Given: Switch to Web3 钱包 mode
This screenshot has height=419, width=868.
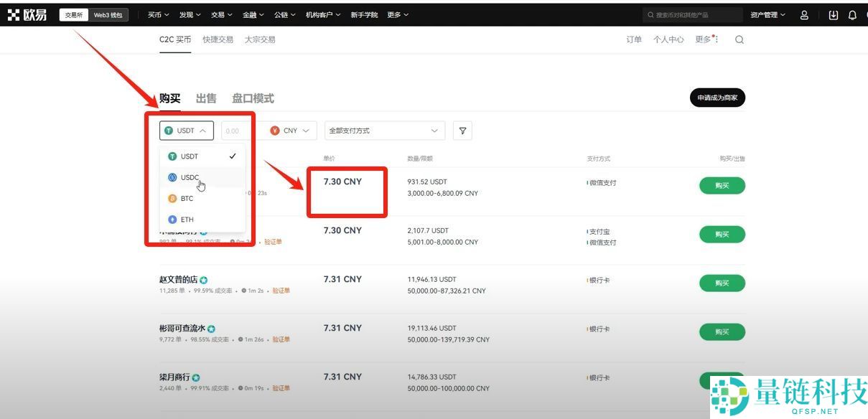Looking at the screenshot, I should [x=108, y=14].
